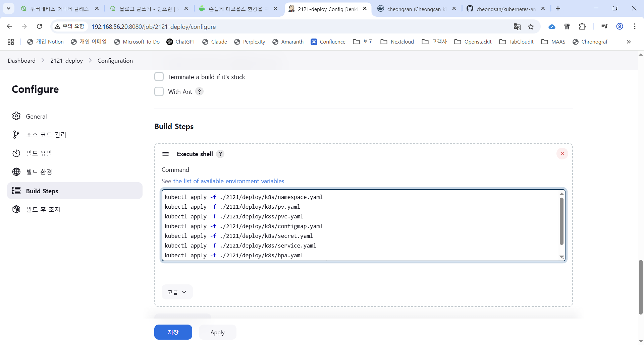Viewport: 644px width, 345px height.
Task: Open the Chrome three-dot menu
Action: (x=635, y=26)
